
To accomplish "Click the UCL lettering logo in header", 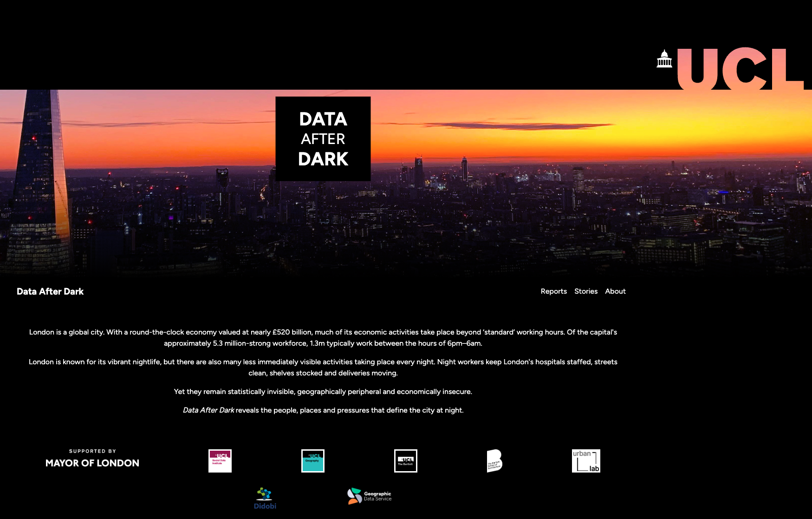I will [x=740, y=69].
